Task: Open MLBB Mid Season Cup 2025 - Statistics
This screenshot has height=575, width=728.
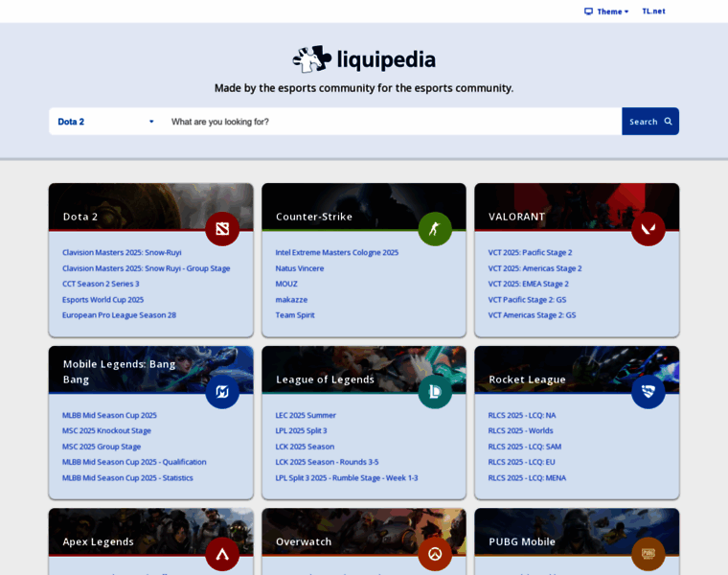Action: [x=127, y=478]
